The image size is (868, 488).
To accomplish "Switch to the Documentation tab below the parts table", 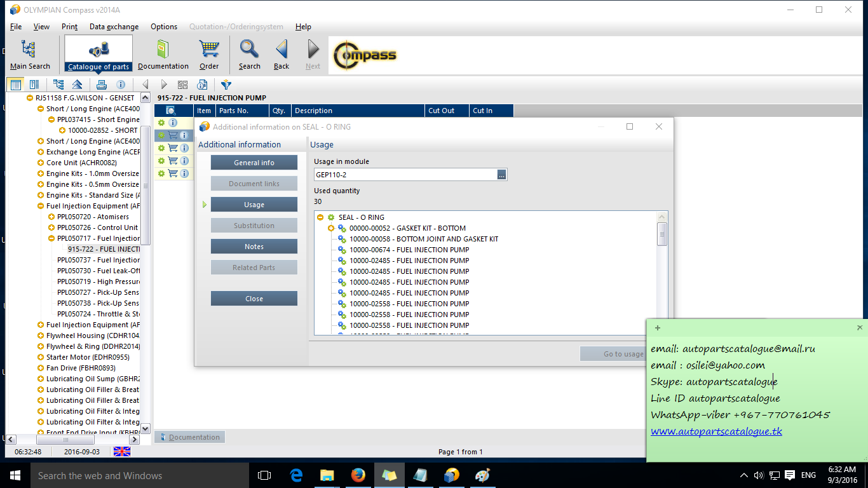I will [190, 437].
